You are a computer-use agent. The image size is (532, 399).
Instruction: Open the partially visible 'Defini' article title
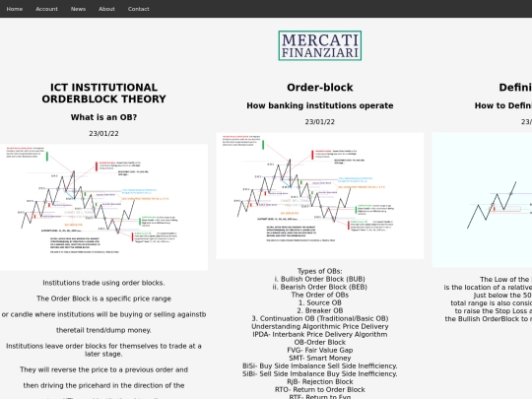[515, 88]
